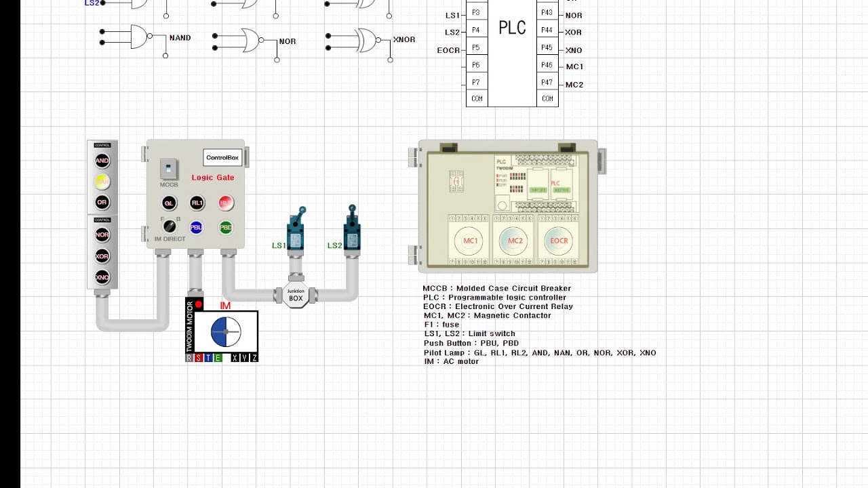This screenshot has height=488, width=868.
Task: Click the left COM terminal on PLC
Action: click(x=477, y=99)
